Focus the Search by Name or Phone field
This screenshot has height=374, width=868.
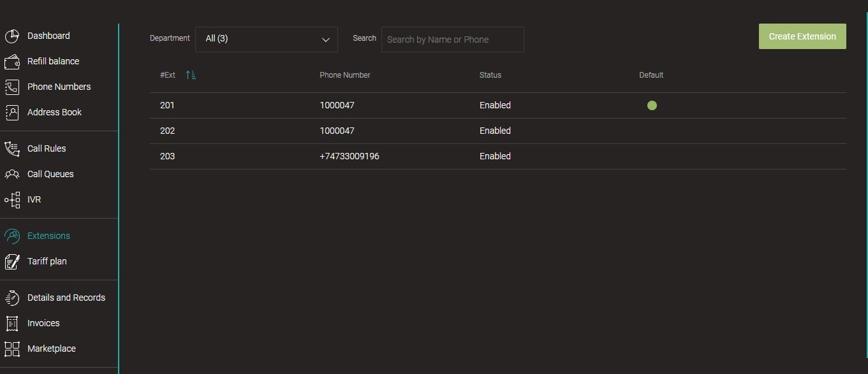[x=452, y=40]
